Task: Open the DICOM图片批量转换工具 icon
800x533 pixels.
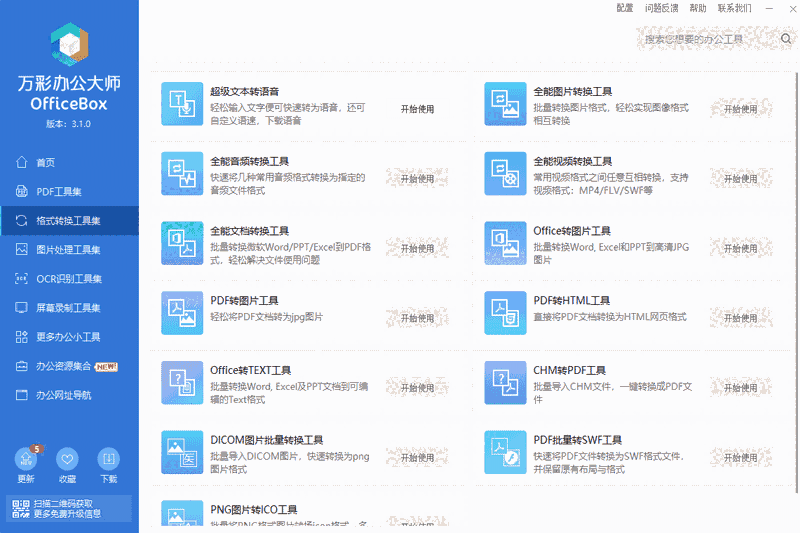Action: pyautogui.click(x=182, y=452)
